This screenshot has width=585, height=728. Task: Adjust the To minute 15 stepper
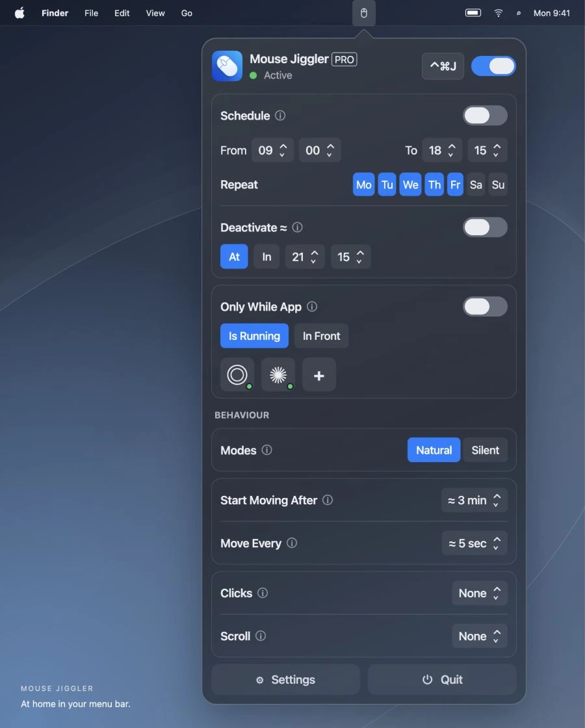487,150
